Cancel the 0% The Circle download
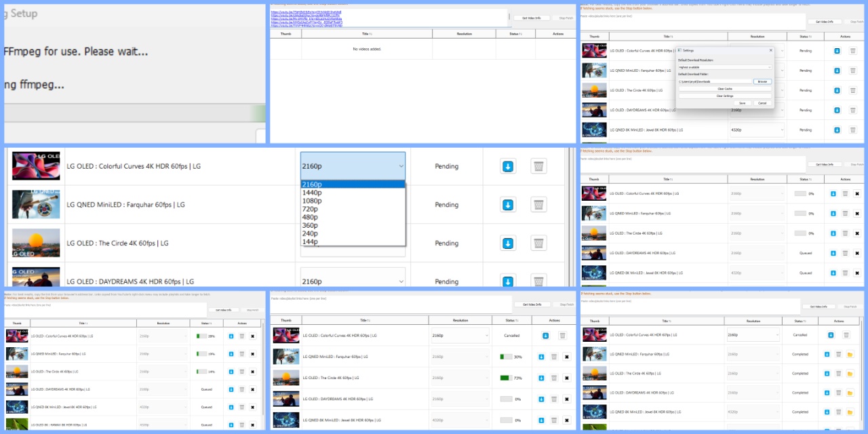This screenshot has width=868, height=434. point(856,233)
